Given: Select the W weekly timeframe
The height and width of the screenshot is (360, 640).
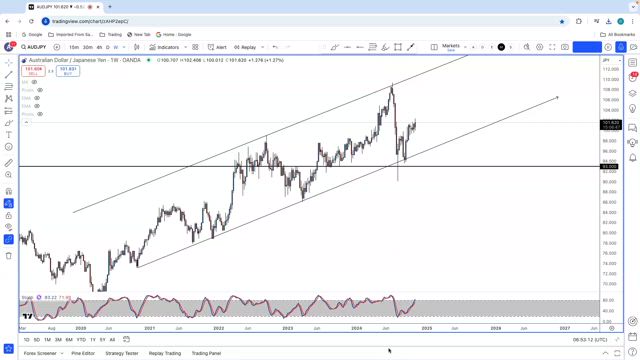Looking at the screenshot, I should point(116,47).
